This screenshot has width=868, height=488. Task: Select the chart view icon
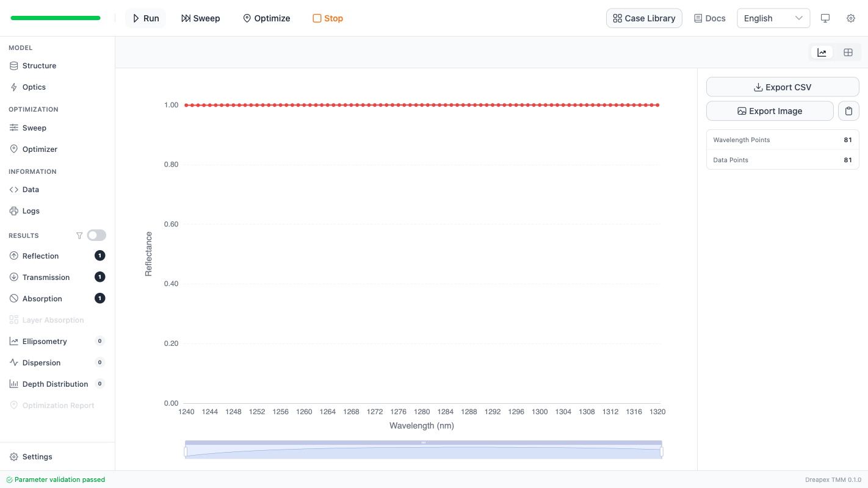[822, 52]
